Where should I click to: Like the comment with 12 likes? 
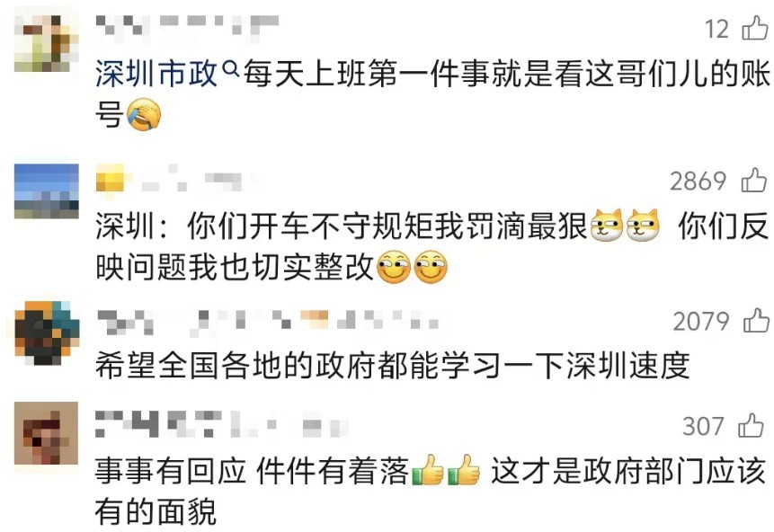755,28
